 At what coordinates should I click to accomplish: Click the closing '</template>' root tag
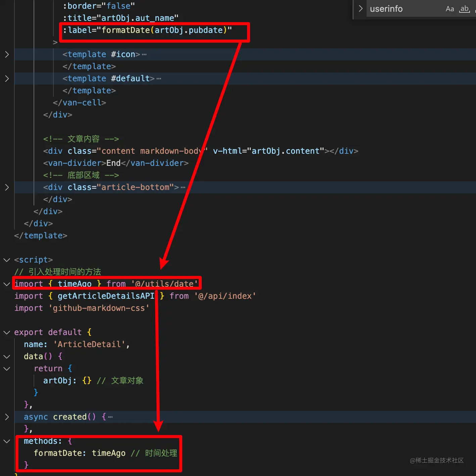point(41,236)
